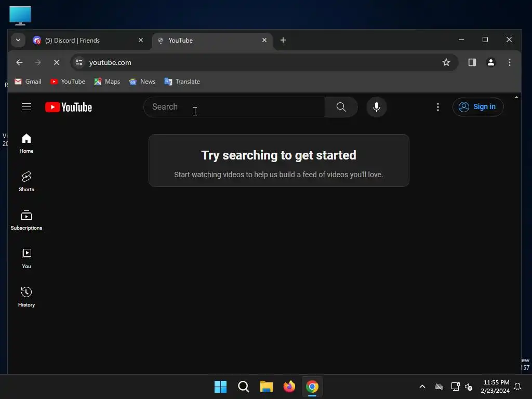Open Chrome's three-dot menu
This screenshot has width=532, height=399.
509,62
